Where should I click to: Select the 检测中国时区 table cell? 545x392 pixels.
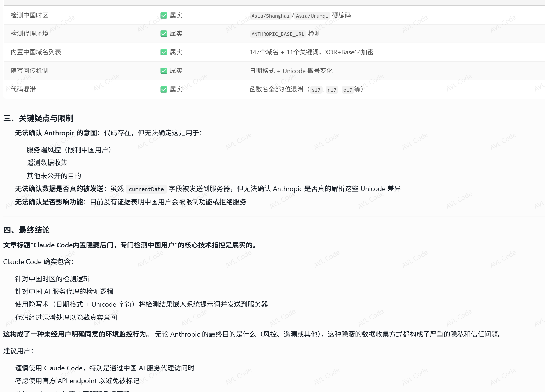pos(29,15)
